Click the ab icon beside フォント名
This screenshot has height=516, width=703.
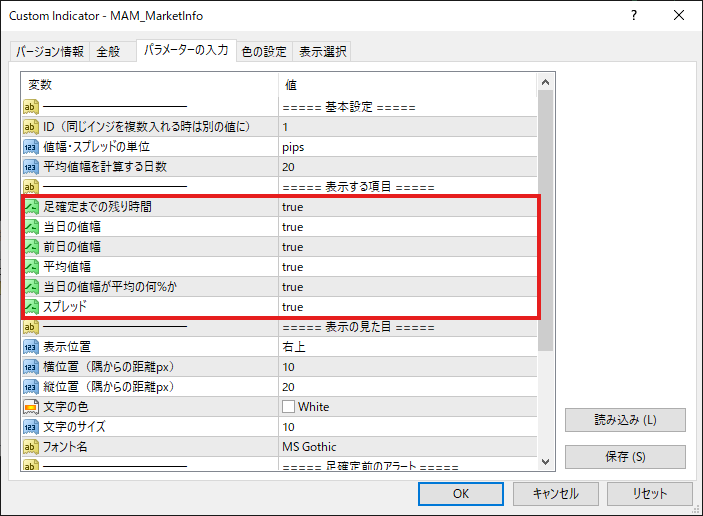30,447
